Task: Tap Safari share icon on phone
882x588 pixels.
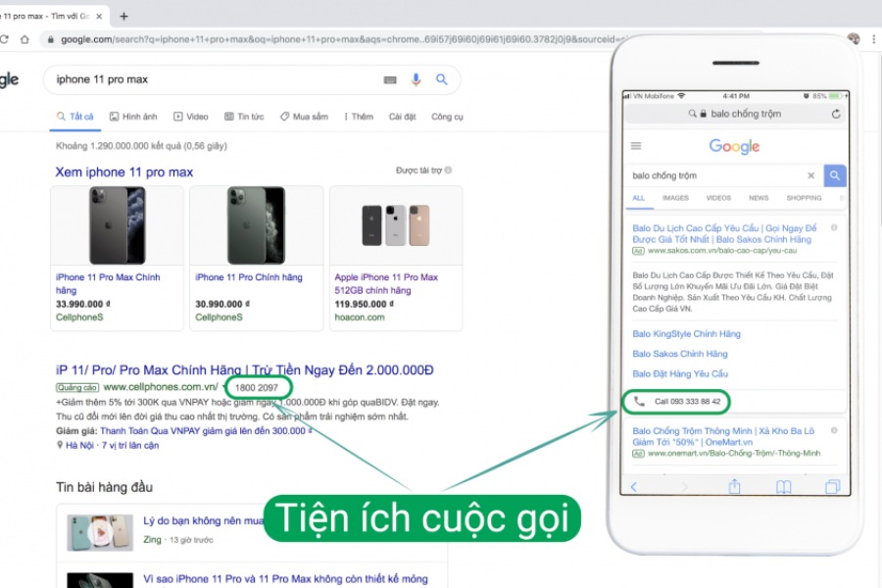Action: (x=735, y=486)
